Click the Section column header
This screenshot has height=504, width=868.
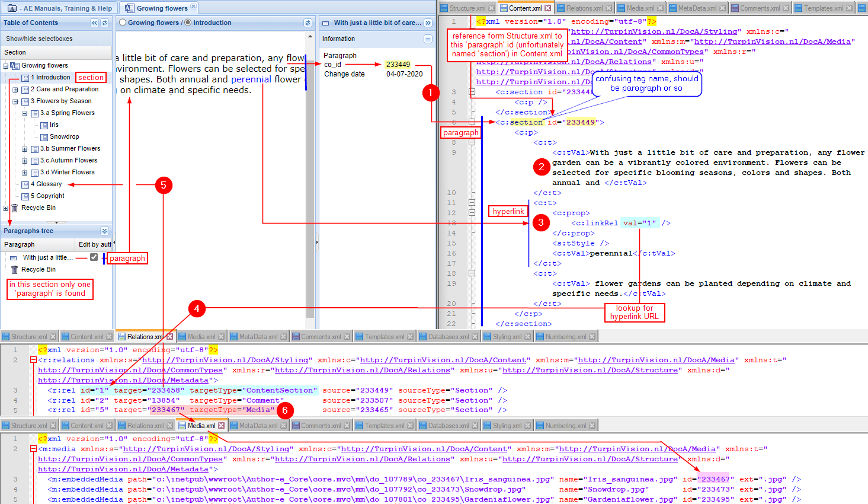56,52
